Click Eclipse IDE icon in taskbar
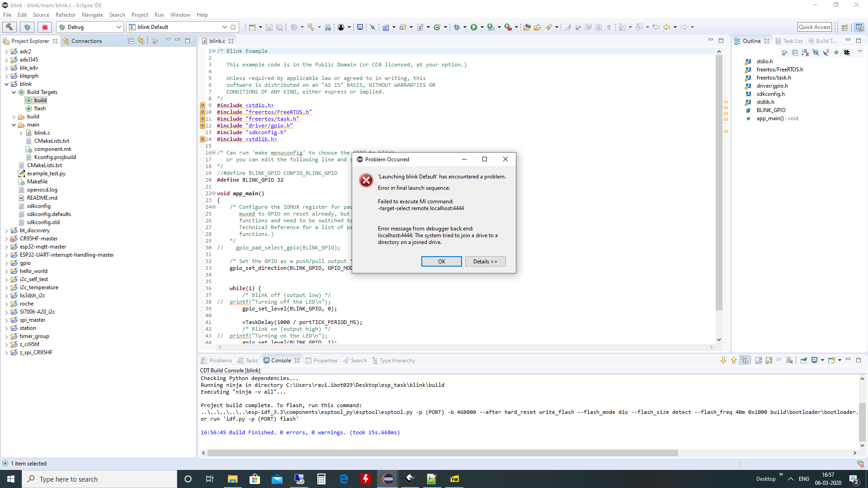 tap(388, 479)
